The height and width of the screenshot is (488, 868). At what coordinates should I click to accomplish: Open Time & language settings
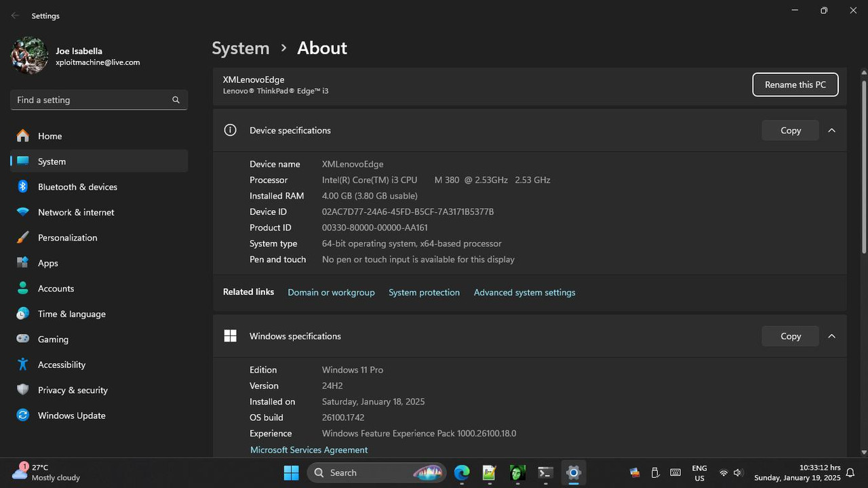click(72, 314)
